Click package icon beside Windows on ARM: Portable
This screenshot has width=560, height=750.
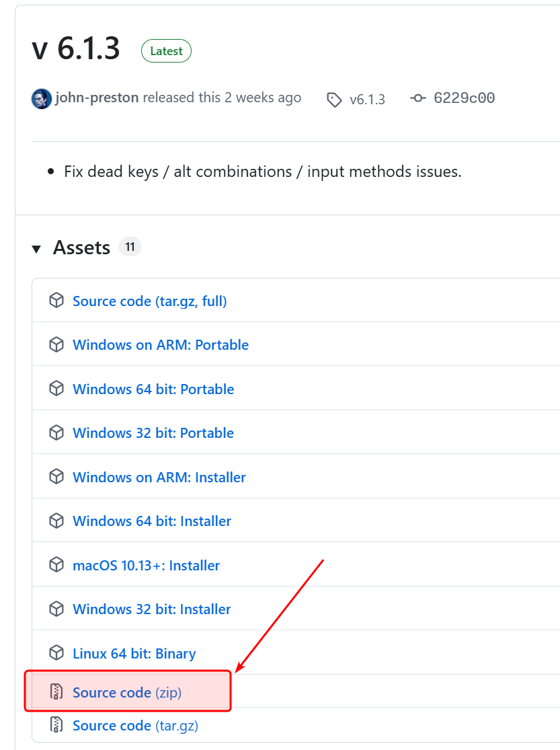point(56,344)
